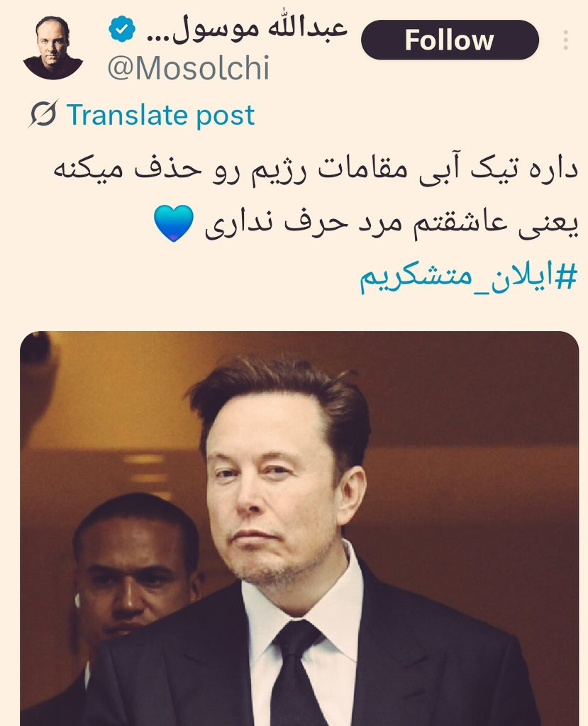Click the crossed-circle translate icon
588x726 pixels.
click(x=43, y=114)
